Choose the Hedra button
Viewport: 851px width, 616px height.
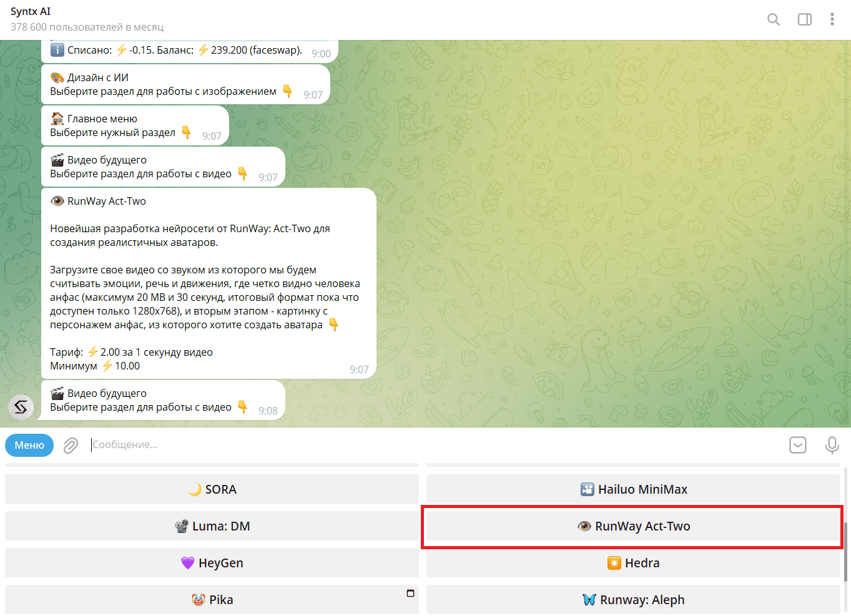tap(633, 563)
